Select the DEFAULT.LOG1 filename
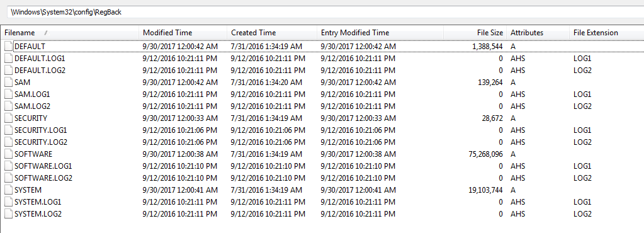 (40, 59)
